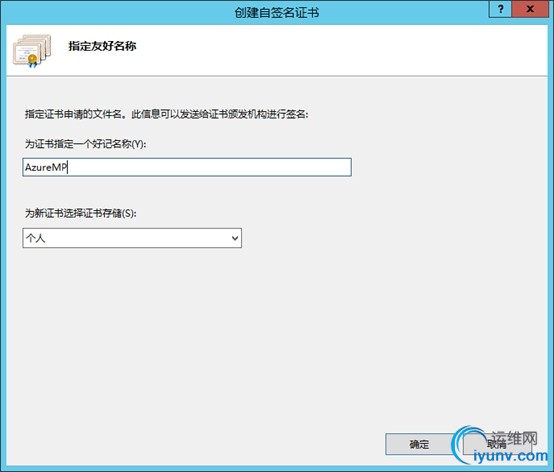This screenshot has width=554, height=472.
Task: Cancel the dialog with 取消 button
Action: tap(496, 444)
